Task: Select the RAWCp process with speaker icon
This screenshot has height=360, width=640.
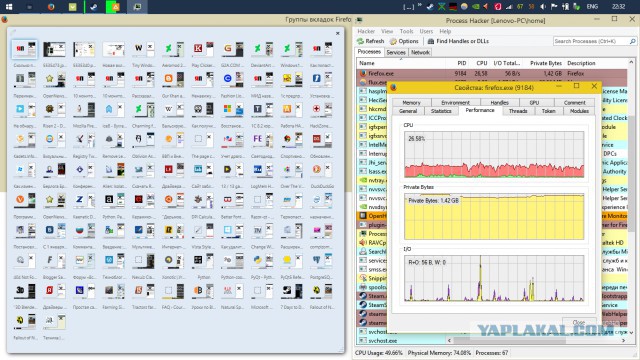Action: 372,242
